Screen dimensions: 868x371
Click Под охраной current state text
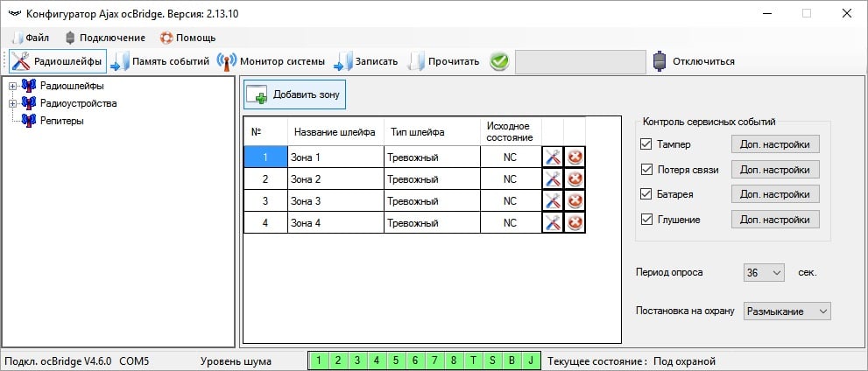click(x=684, y=361)
